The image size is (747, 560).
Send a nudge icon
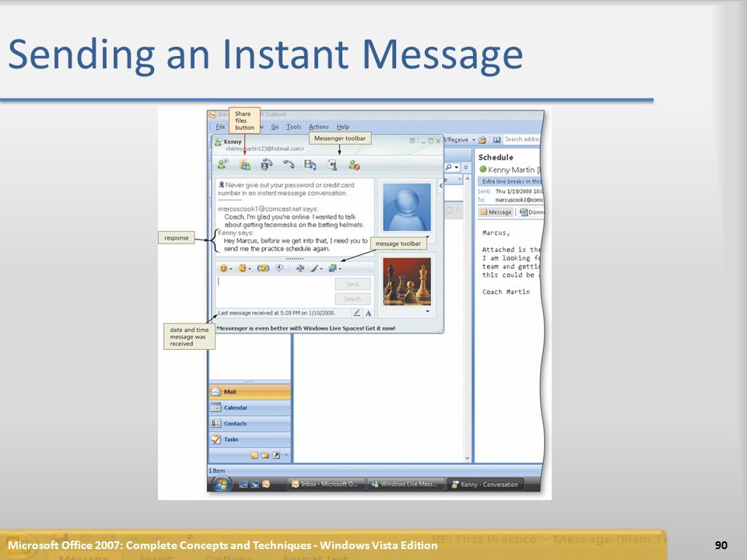coord(263,268)
